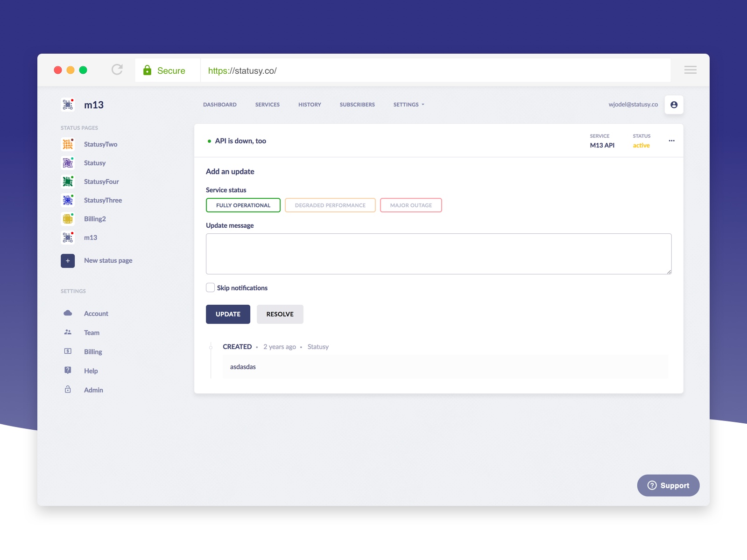Open Help link in sidebar

(x=91, y=371)
